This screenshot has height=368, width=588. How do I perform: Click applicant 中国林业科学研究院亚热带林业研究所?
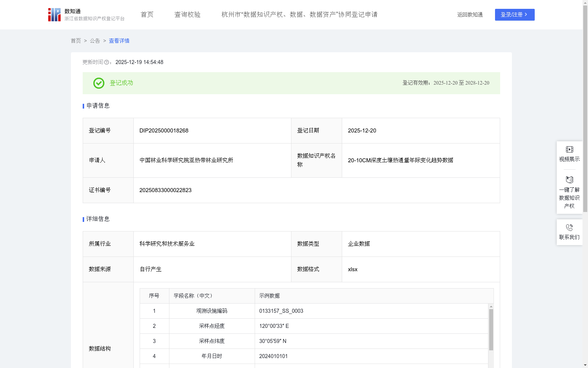click(186, 160)
